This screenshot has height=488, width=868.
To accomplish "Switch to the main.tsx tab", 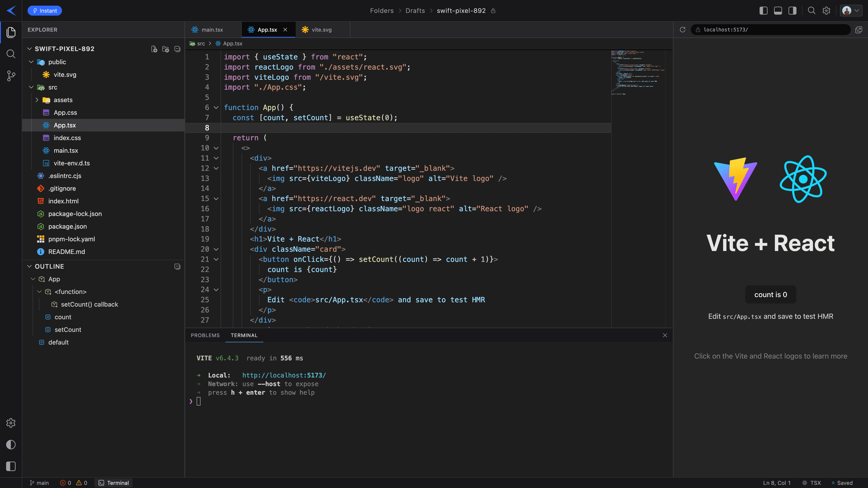I will coord(213,30).
